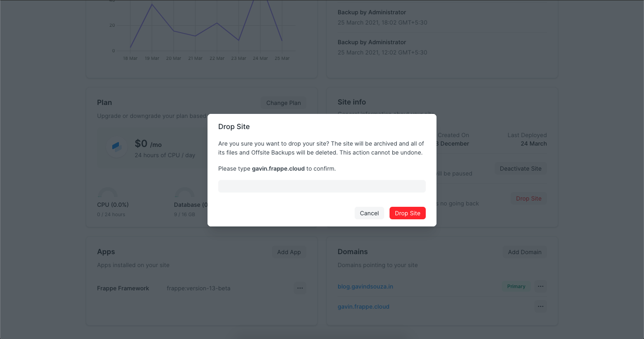
Task: Select the 18:02 backup by Administrator
Action: (x=382, y=17)
